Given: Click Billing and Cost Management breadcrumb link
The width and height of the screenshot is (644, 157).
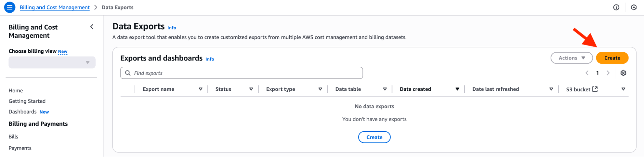Looking at the screenshot, I should coord(55,7).
